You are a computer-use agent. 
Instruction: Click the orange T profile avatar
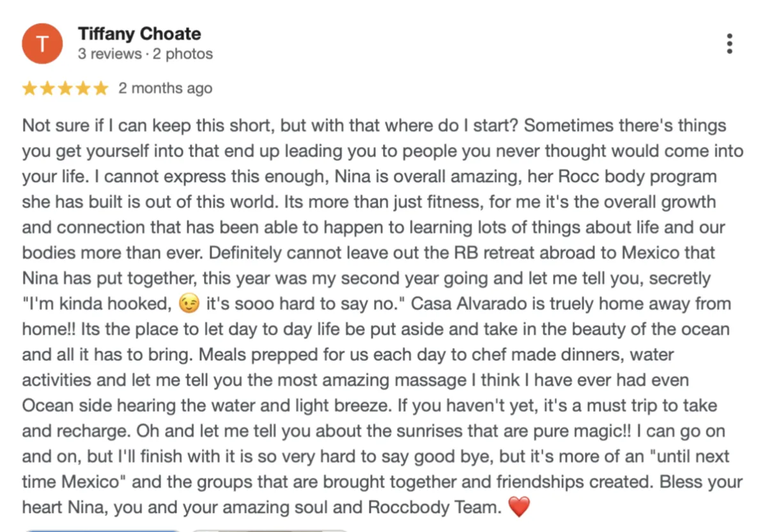(x=42, y=43)
